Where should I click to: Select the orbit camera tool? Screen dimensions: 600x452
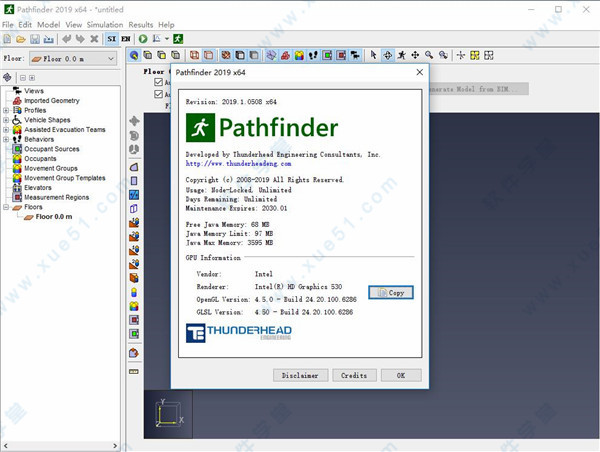click(387, 55)
